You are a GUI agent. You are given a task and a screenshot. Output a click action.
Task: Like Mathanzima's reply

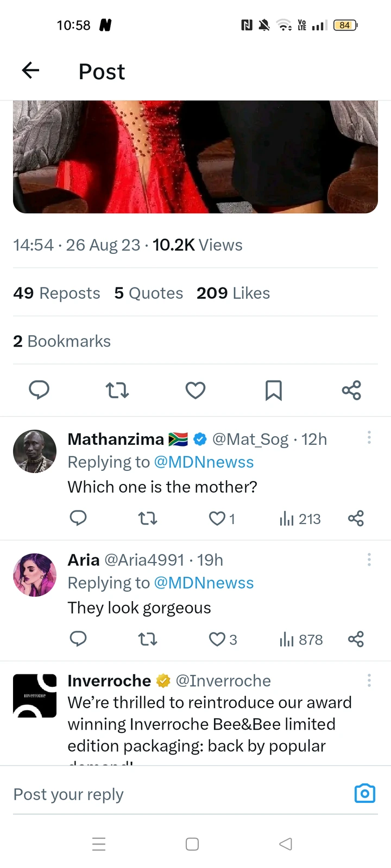coord(218,519)
